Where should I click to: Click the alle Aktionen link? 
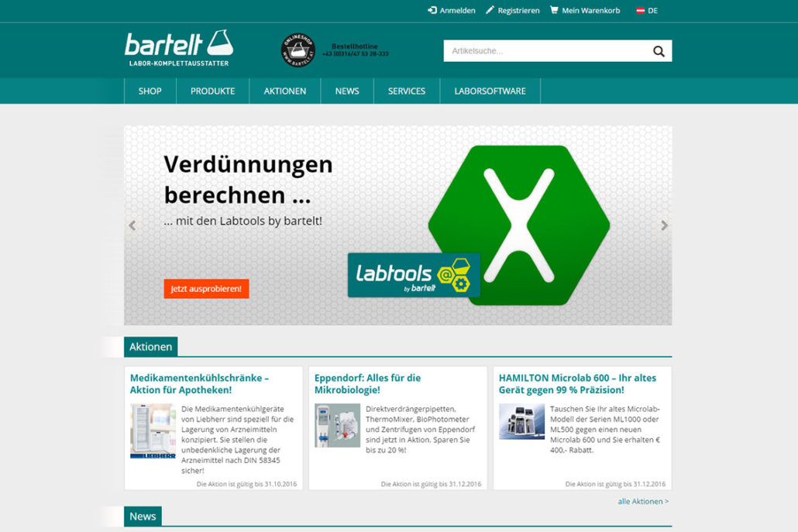643,502
